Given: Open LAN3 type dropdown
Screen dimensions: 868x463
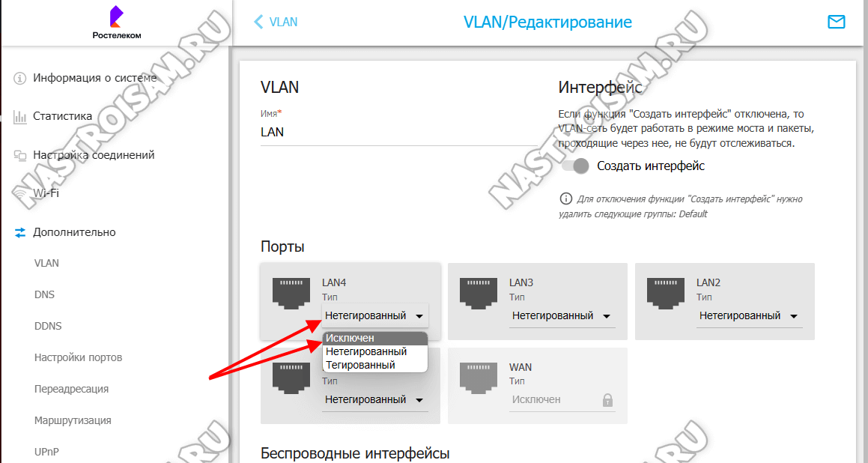Looking at the screenshot, I should coord(562,315).
